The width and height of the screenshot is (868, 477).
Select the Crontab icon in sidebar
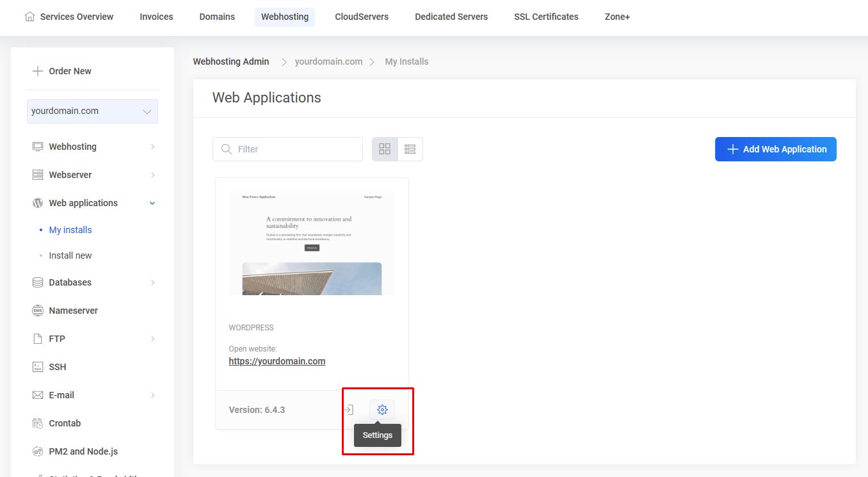(36, 423)
